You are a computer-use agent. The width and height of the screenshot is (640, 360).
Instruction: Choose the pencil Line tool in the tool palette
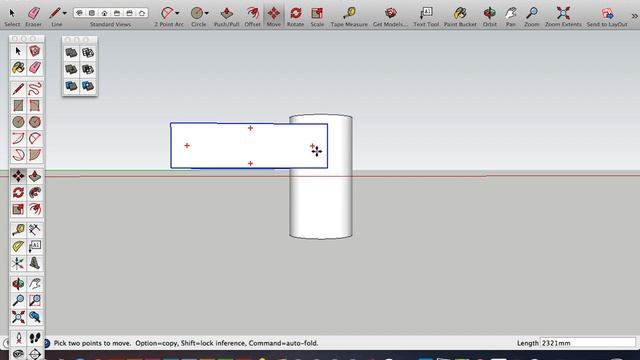[18, 89]
